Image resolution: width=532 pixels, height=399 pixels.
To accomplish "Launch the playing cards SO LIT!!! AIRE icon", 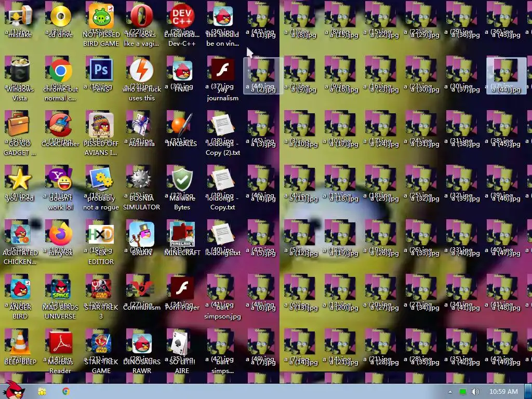I will pos(180,343).
